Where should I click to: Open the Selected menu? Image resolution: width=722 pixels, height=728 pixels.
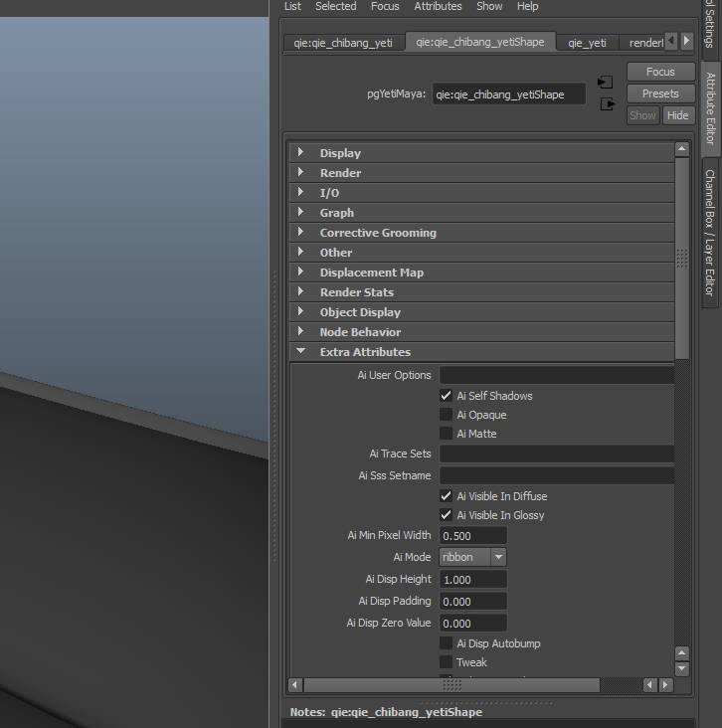coord(336,6)
